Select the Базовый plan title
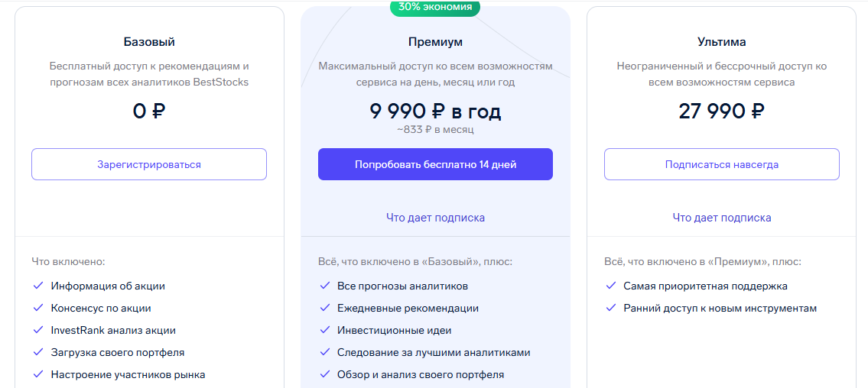 tap(149, 42)
